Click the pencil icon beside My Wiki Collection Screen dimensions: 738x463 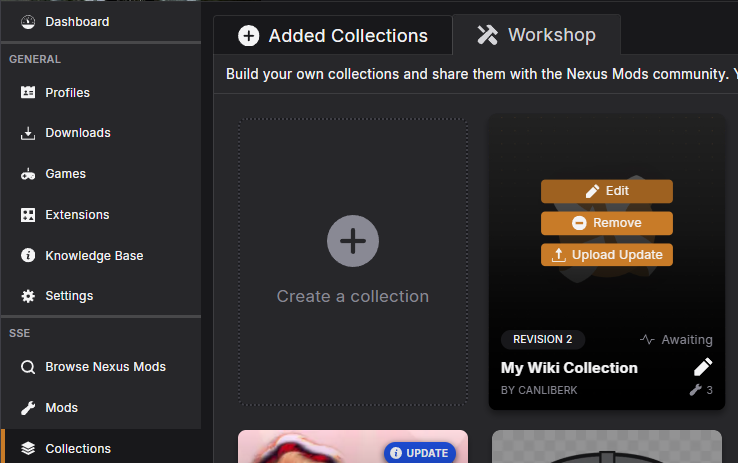[703, 367]
